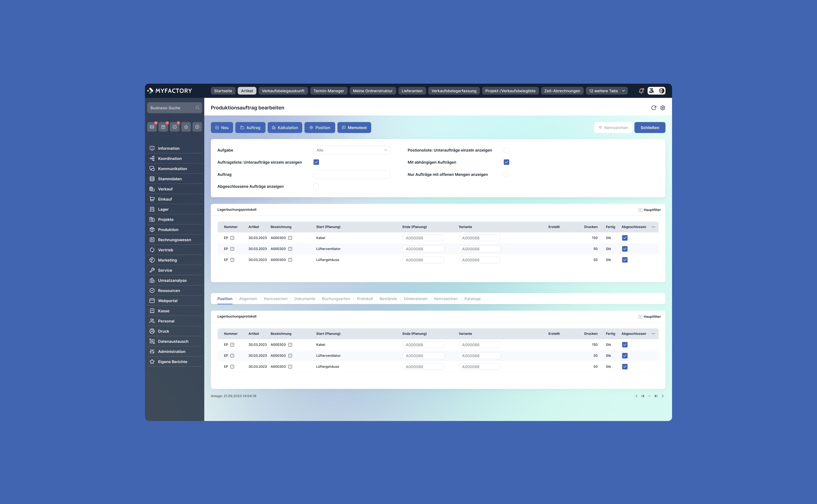Open the favorites star icon in quick toolbar
The height and width of the screenshot is (504, 817).
[x=186, y=127]
